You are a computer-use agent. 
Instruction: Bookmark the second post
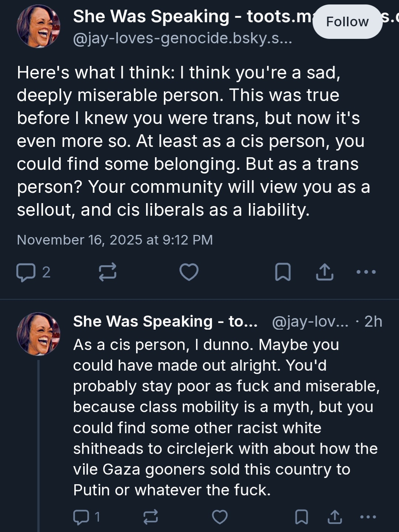coord(301,517)
